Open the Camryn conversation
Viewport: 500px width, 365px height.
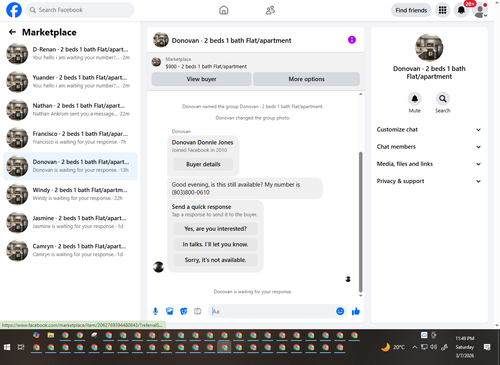(70, 250)
